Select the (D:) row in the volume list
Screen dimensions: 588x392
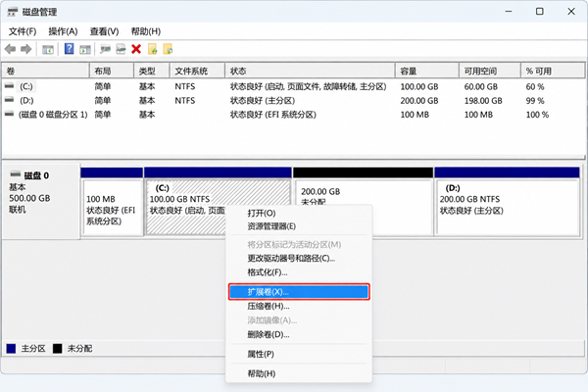tap(293, 101)
